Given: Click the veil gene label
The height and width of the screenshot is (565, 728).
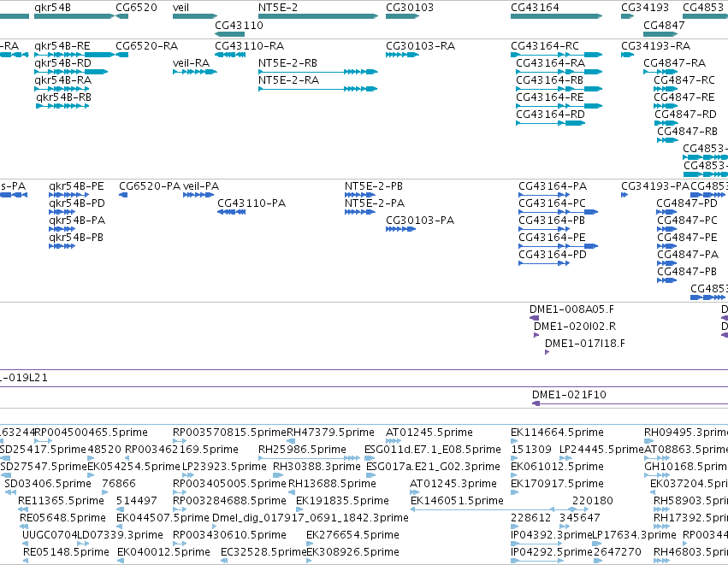Looking at the screenshot, I should pos(181,8).
